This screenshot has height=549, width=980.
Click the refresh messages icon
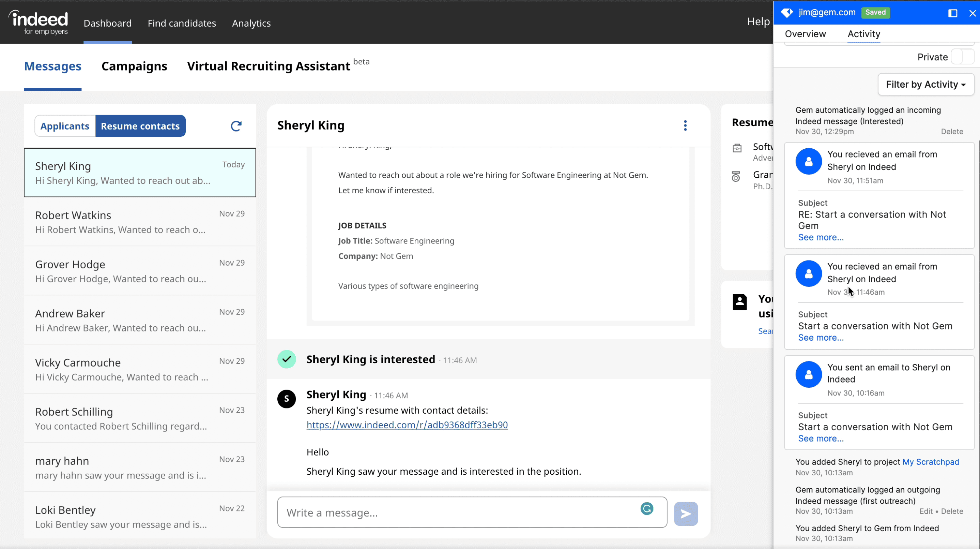pyautogui.click(x=236, y=126)
